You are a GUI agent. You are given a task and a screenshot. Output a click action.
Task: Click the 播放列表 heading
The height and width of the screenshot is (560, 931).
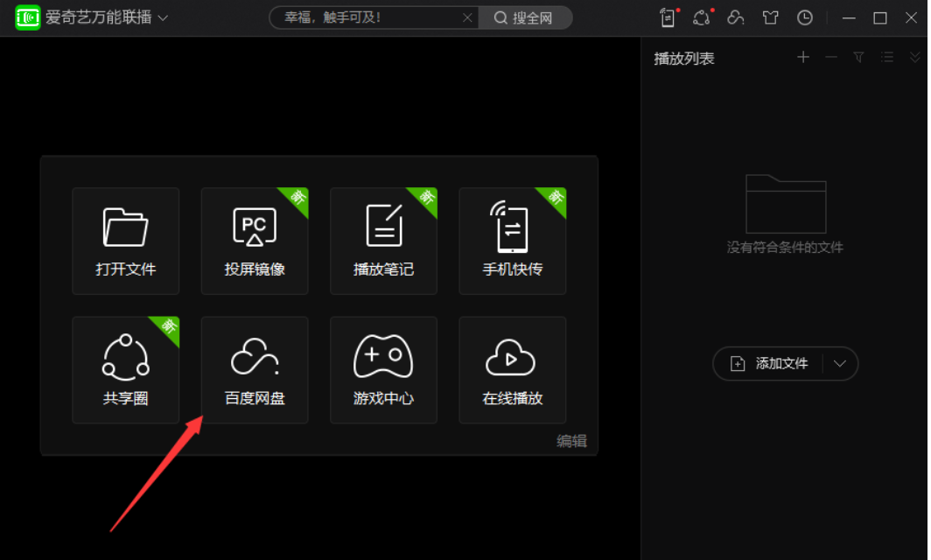pyautogui.click(x=684, y=59)
